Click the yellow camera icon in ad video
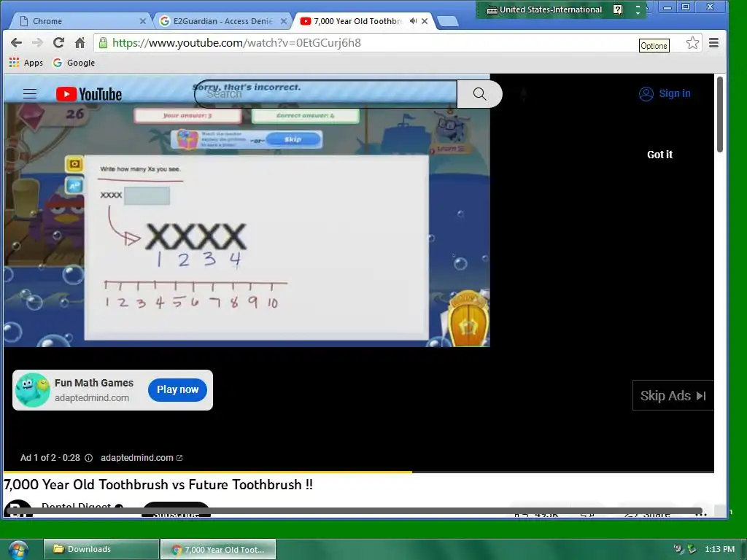The image size is (747, 560). tap(75, 164)
